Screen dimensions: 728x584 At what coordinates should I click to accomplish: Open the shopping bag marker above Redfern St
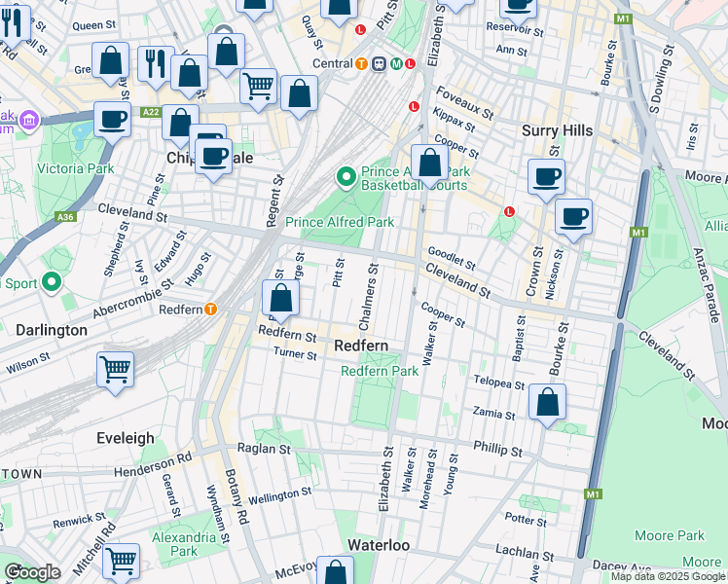point(280,299)
